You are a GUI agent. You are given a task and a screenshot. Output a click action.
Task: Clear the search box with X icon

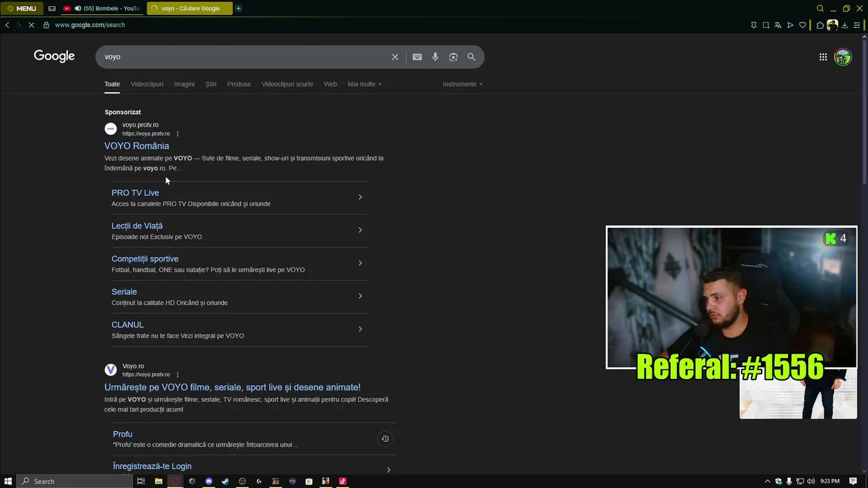(x=395, y=57)
